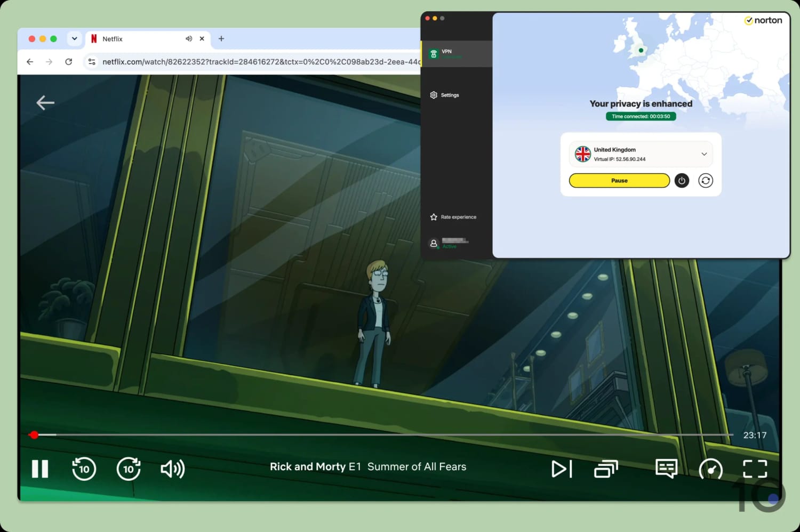Seek along the Netflix progress bar
This screenshot has height=532, width=800.
coord(381,435)
